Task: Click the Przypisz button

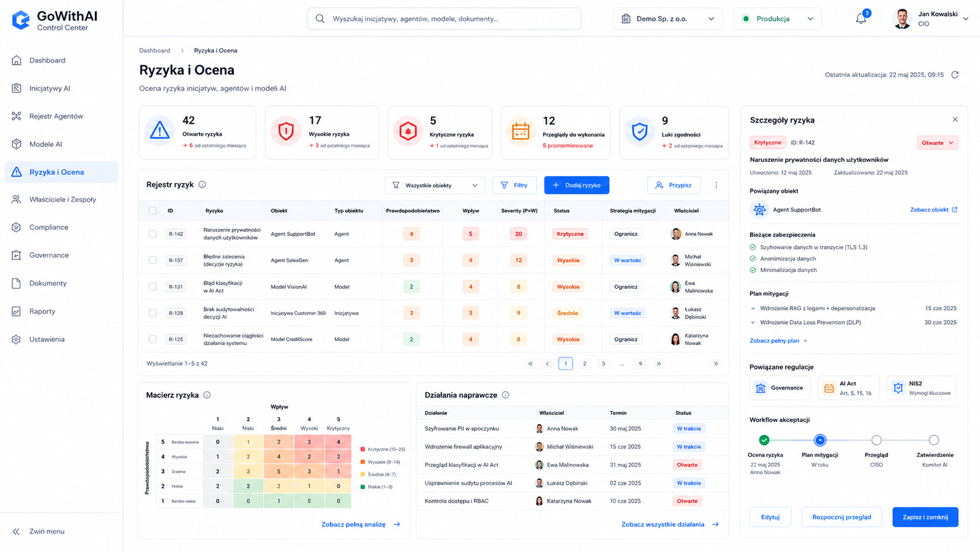Action: [674, 185]
